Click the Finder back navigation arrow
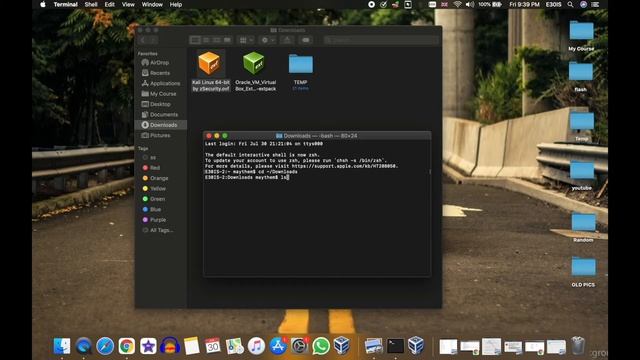The width and height of the screenshot is (640, 360). 143,40
